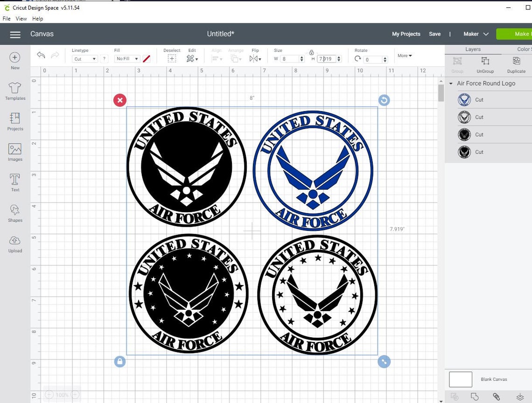Screen dimensions: 532x403
Task: Click the Blank Canvas color swatch
Action: point(460,379)
